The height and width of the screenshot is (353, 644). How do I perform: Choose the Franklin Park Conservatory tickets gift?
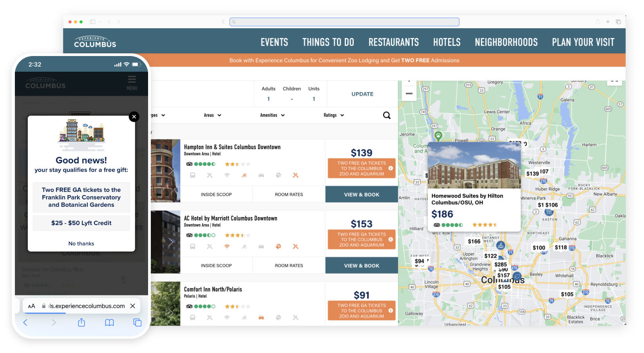[x=81, y=197]
